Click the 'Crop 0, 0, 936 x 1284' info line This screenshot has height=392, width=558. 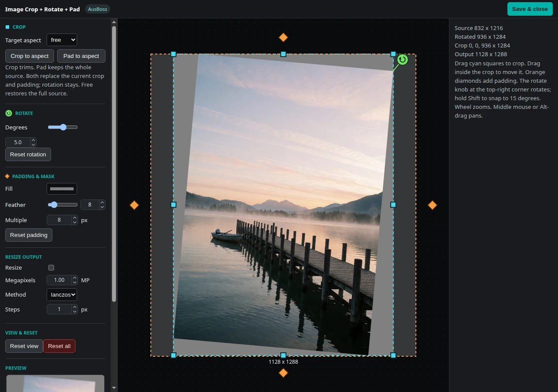[x=482, y=45]
